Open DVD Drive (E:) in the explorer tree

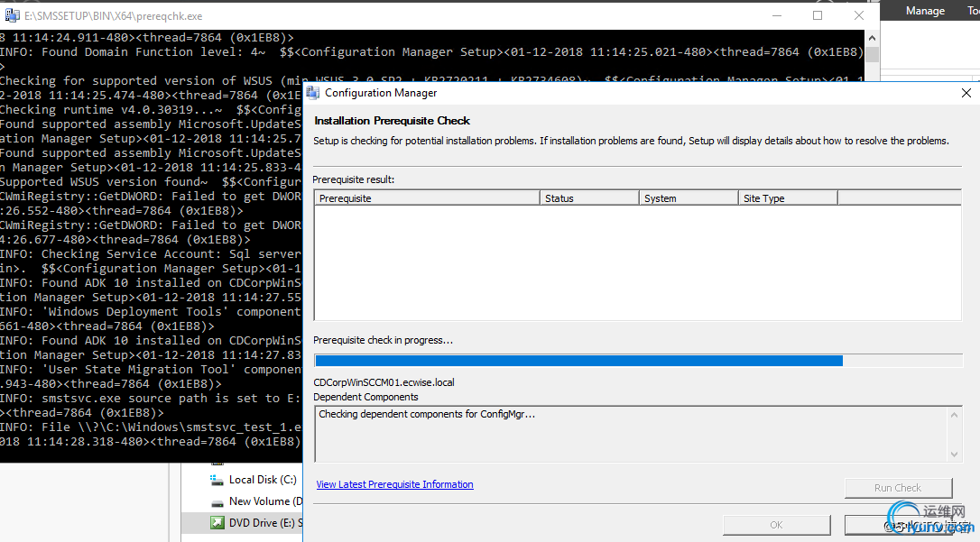265,523
